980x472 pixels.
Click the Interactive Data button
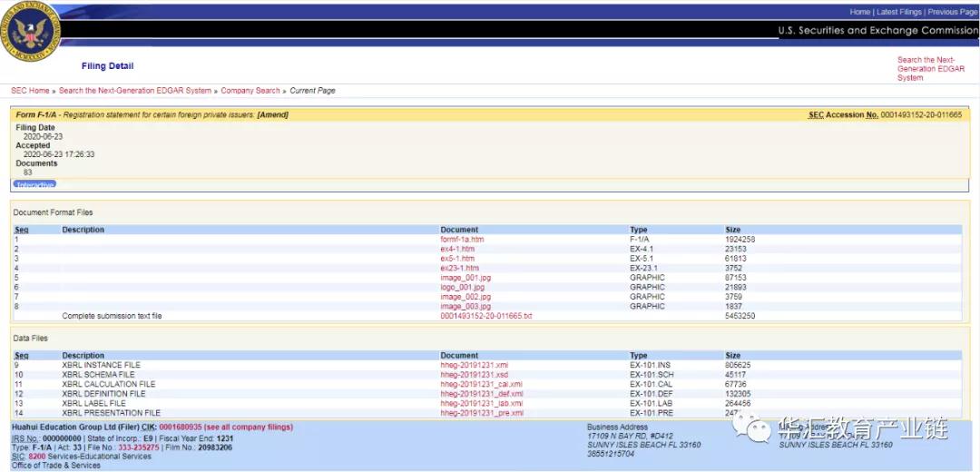tap(34, 184)
